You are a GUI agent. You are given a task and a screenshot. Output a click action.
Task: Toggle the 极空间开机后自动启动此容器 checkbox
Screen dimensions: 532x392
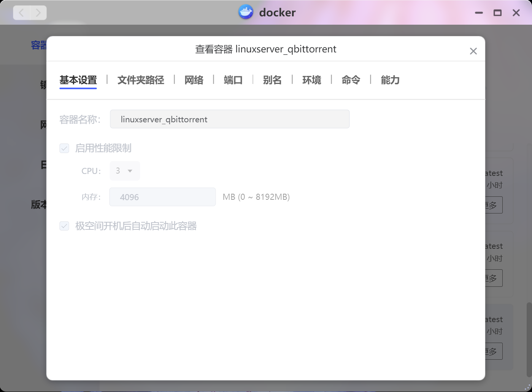click(x=64, y=226)
